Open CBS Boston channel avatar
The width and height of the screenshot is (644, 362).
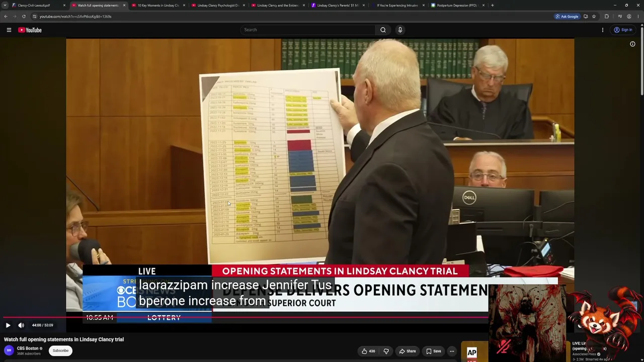point(9,350)
